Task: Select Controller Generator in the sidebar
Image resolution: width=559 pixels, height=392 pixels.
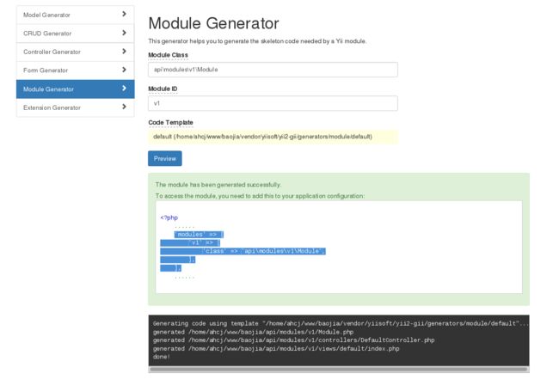Action: [75, 52]
